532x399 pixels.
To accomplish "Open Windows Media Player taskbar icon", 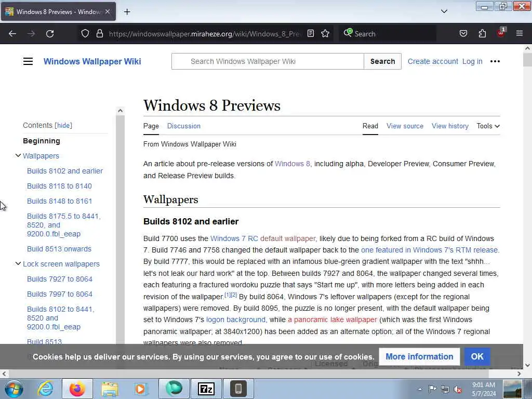I will [x=140, y=389].
